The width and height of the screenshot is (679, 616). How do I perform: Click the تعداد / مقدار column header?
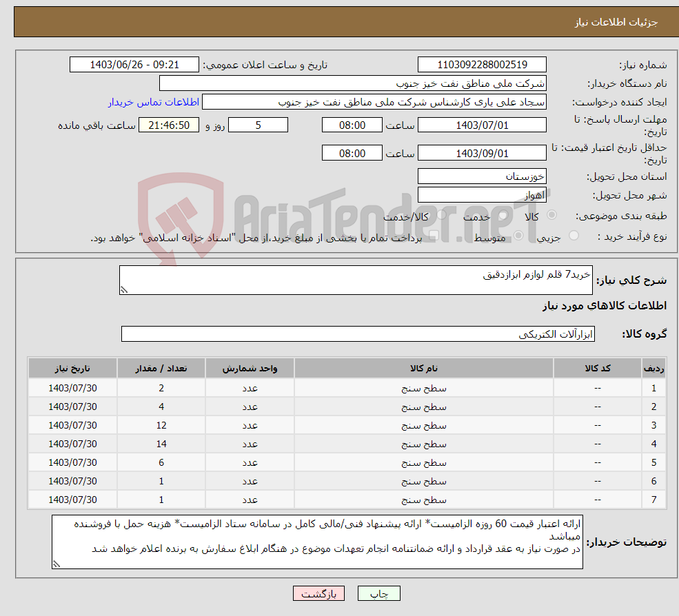tap(161, 369)
